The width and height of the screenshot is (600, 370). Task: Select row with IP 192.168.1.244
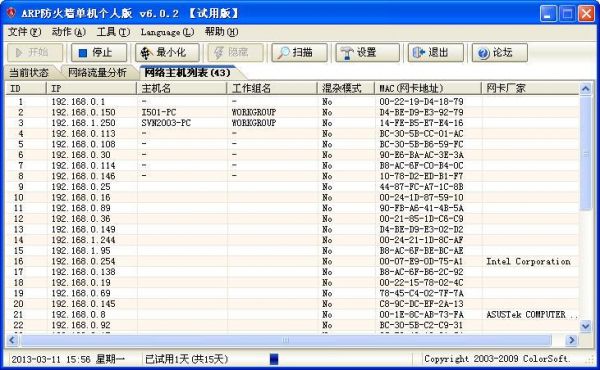point(292,240)
